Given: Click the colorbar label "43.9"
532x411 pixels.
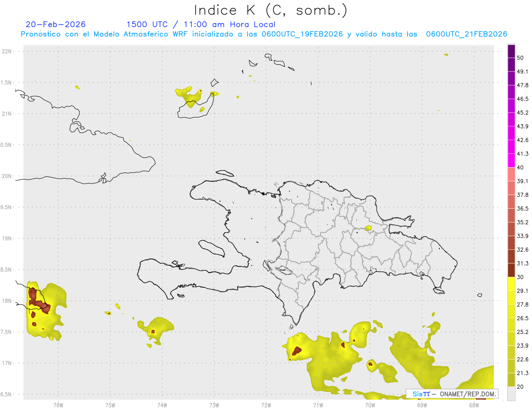Looking at the screenshot, I should pyautogui.click(x=523, y=127).
